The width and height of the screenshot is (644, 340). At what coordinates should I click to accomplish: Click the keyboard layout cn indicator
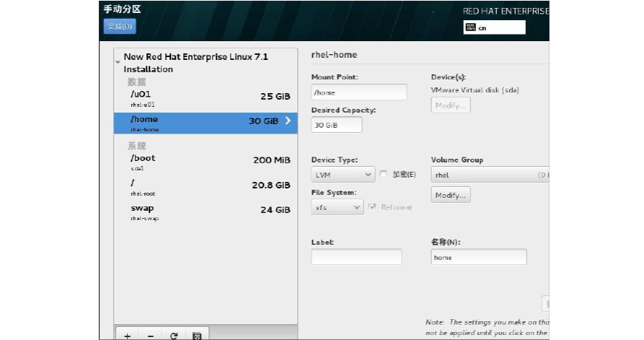(494, 27)
